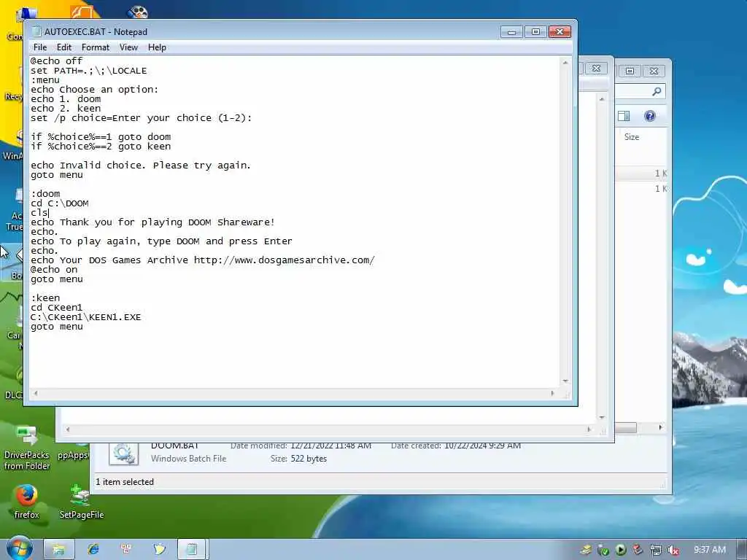Place cursor on '@echo off' first line
The height and width of the screenshot is (560, 747).
(x=56, y=61)
